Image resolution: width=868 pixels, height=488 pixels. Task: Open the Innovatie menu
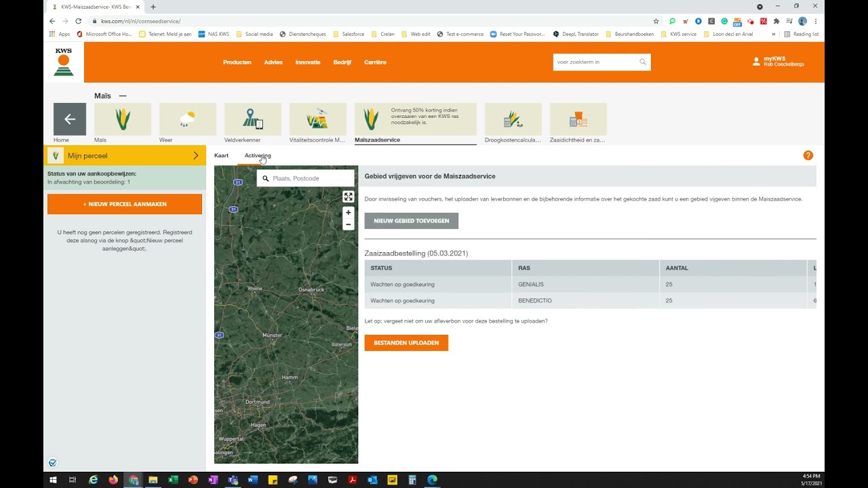point(308,62)
